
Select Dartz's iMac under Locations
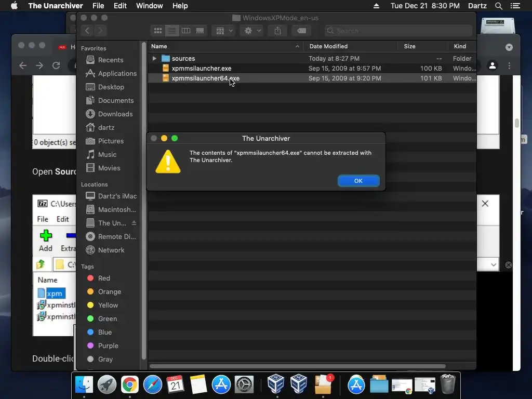pos(111,196)
